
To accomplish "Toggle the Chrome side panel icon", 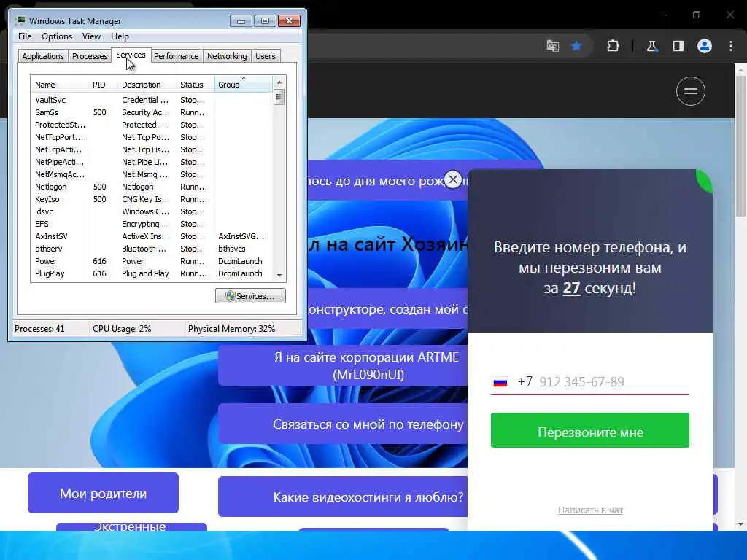I will 678,46.
